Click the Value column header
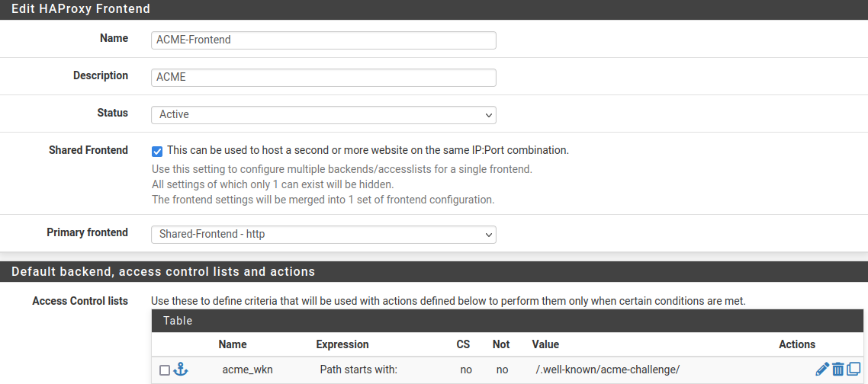Viewport: 868px width, 384px height. click(x=545, y=344)
